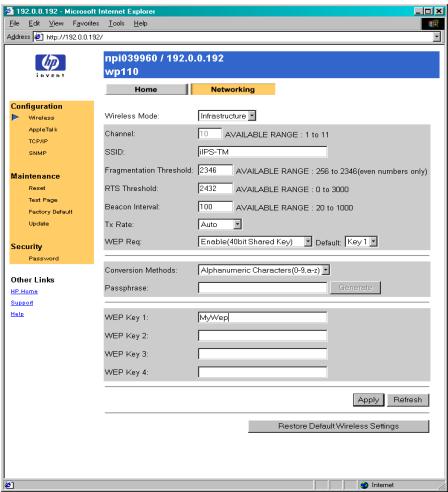
Task: Open the File menu
Action: point(14,24)
